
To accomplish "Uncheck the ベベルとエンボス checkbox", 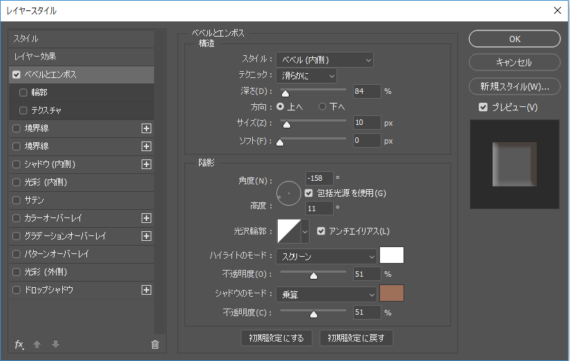I will [16, 75].
